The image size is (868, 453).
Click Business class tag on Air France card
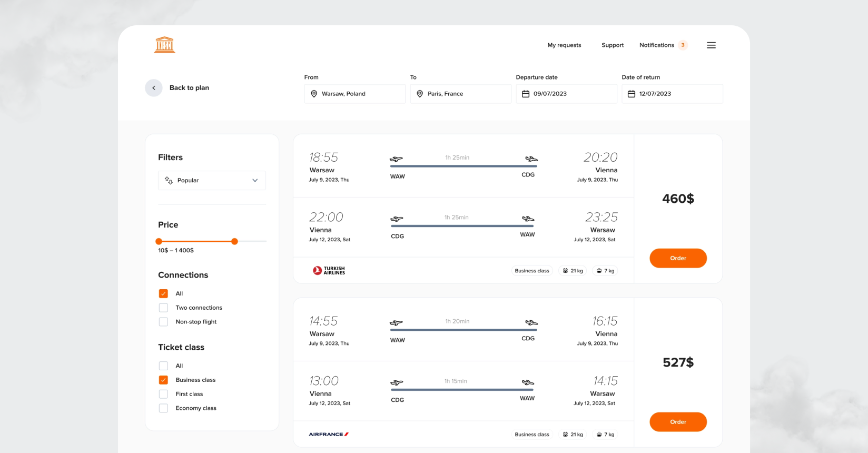pyautogui.click(x=532, y=435)
